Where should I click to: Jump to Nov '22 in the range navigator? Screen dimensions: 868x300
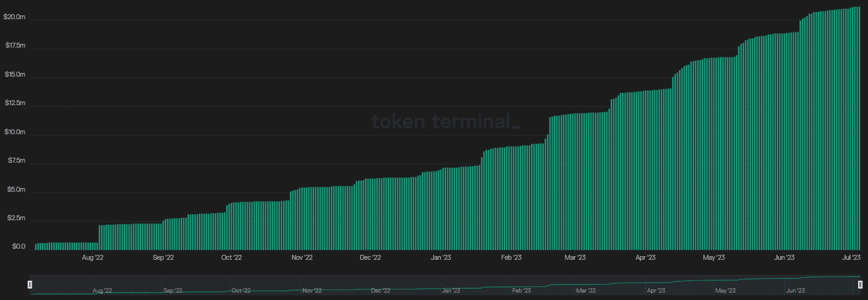click(x=312, y=290)
